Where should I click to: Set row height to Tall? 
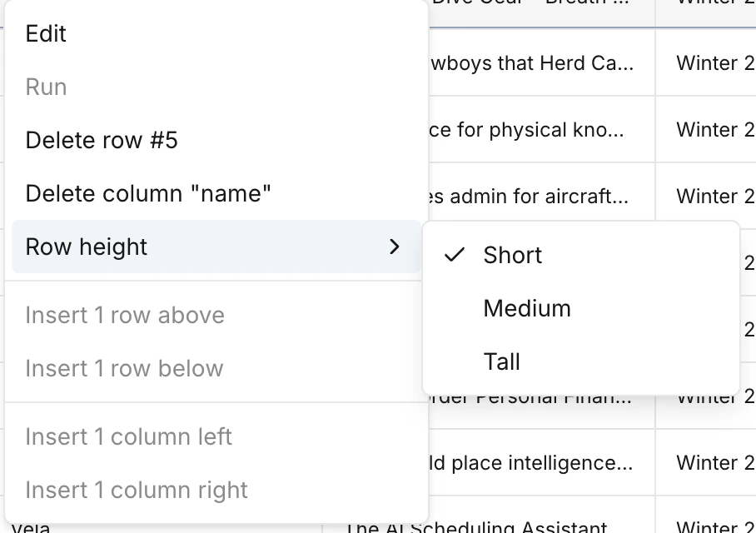point(501,361)
